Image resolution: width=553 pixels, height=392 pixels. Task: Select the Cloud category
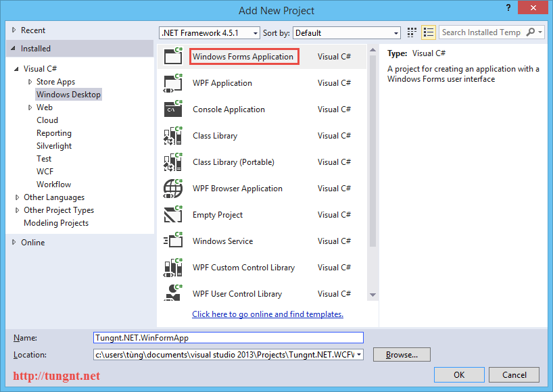[47, 120]
